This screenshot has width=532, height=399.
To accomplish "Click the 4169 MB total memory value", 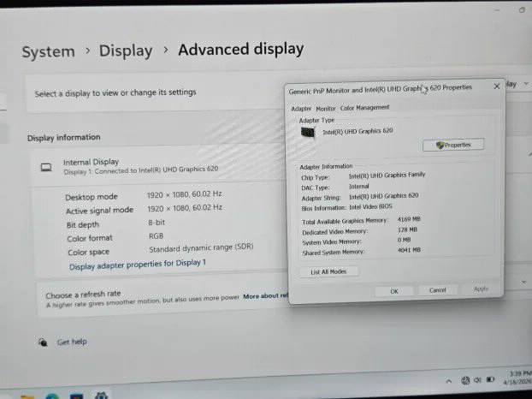I will coord(409,219).
